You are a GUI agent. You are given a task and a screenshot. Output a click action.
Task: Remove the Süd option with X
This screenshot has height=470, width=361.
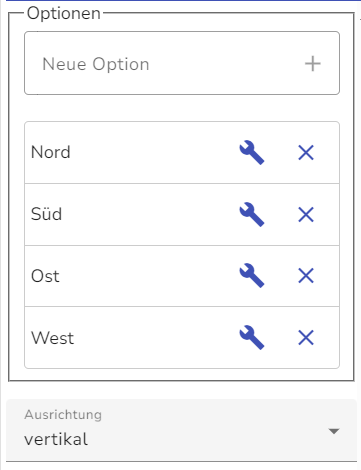[x=306, y=214]
